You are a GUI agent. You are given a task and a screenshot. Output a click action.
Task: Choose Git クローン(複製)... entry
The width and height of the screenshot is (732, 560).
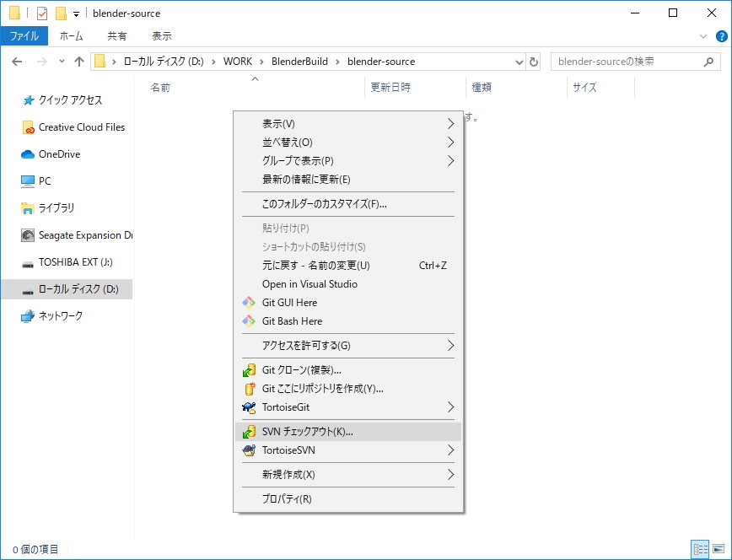347,370
